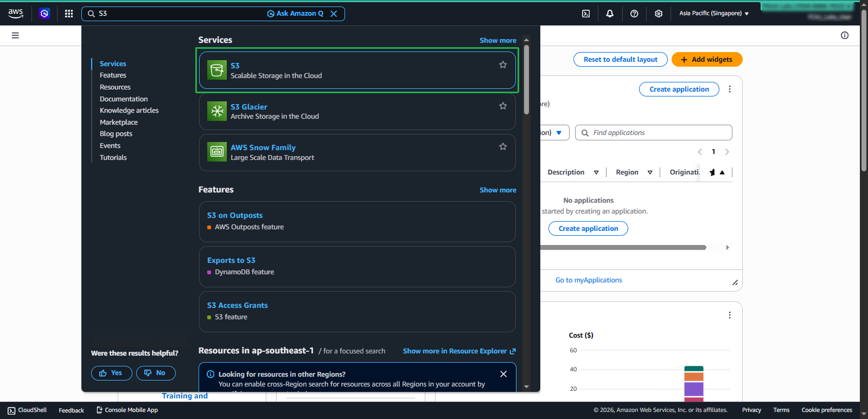Click the search results panel vertical scrollbar
Viewport: 868px width, 419px height.
point(526,80)
